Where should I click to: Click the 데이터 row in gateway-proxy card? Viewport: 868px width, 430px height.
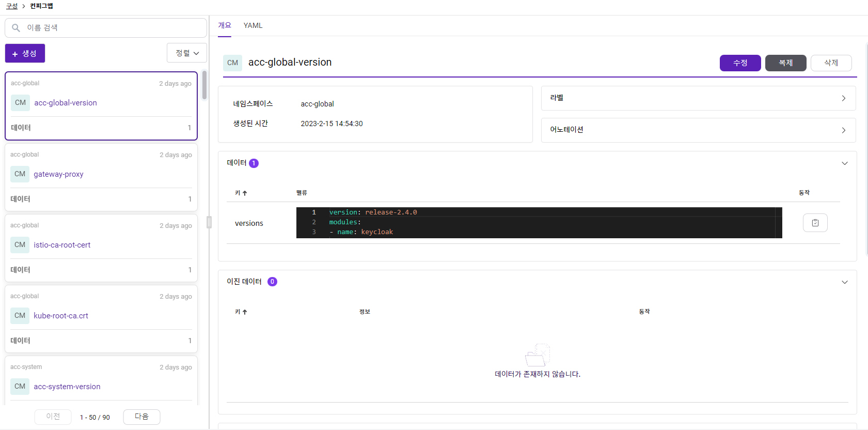point(101,199)
